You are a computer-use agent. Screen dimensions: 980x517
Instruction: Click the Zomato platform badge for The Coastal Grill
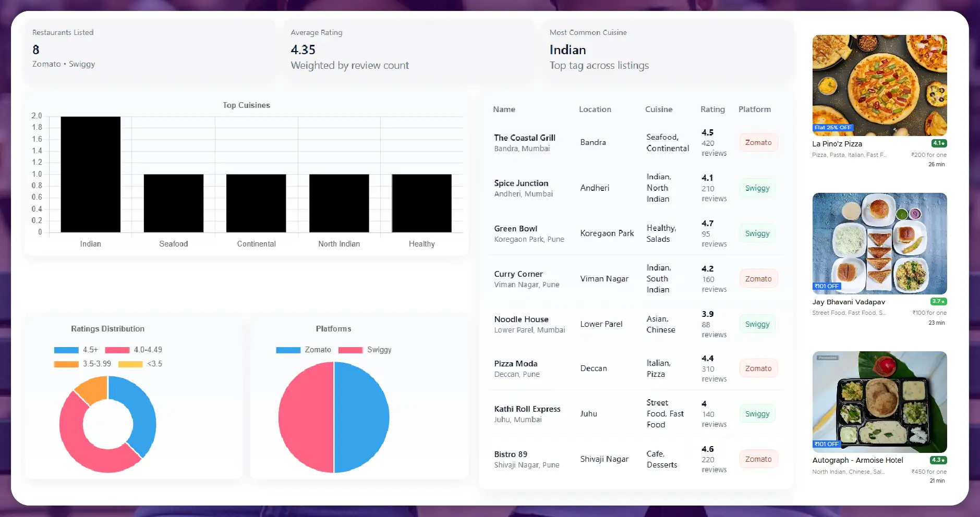[x=758, y=142]
